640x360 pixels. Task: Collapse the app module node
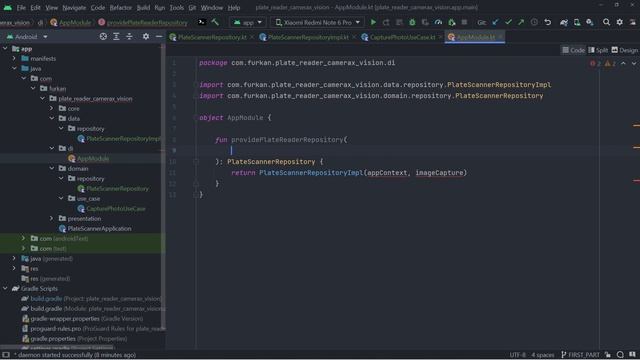click(5, 49)
